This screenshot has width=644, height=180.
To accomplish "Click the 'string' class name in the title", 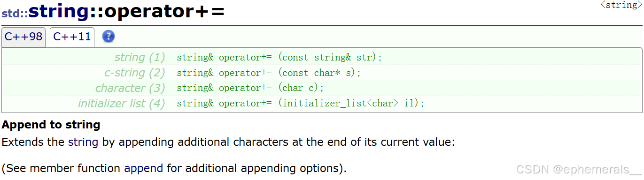I will pos(58,12).
